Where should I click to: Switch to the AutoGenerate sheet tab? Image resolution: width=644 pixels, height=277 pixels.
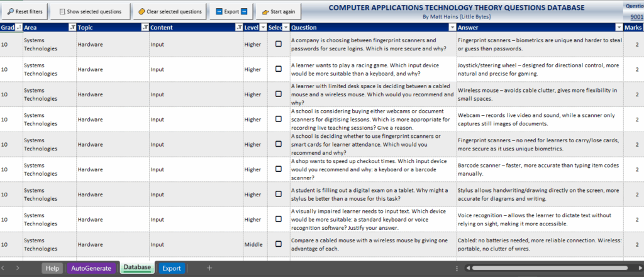click(91, 268)
